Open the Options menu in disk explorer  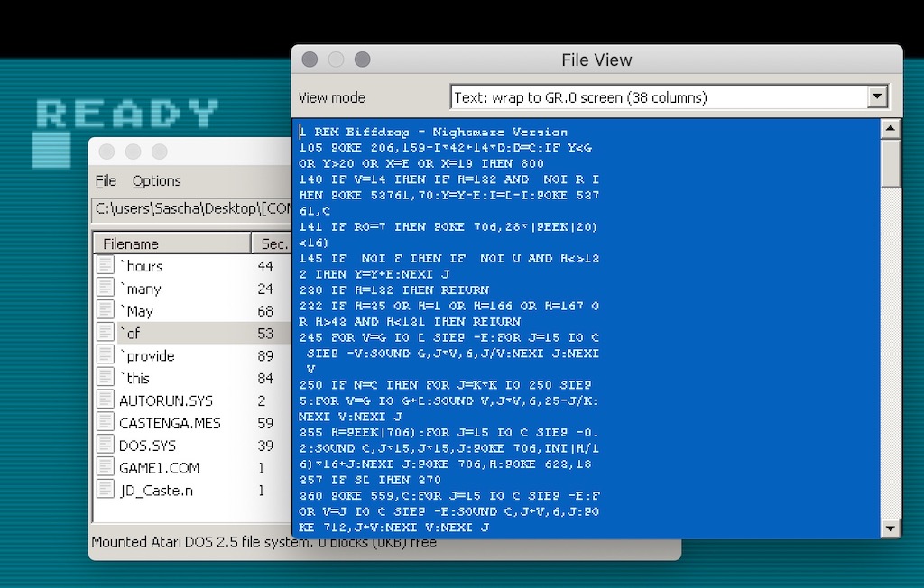click(156, 181)
